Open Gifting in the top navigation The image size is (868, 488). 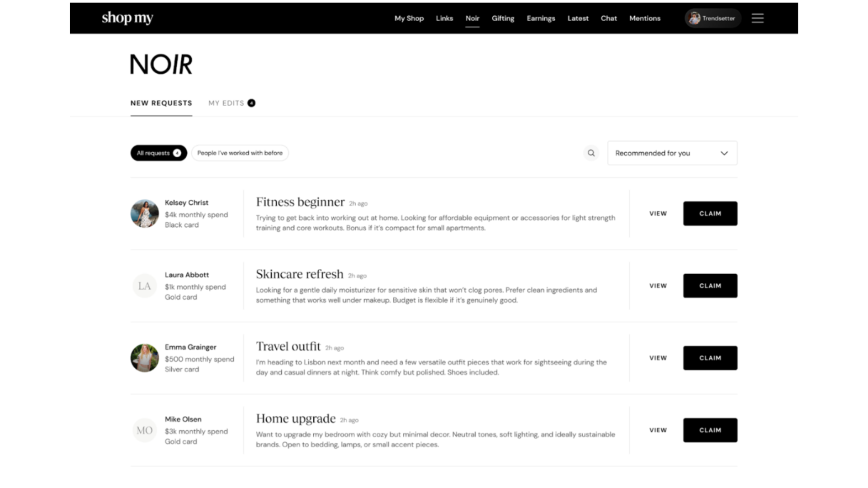pos(503,18)
